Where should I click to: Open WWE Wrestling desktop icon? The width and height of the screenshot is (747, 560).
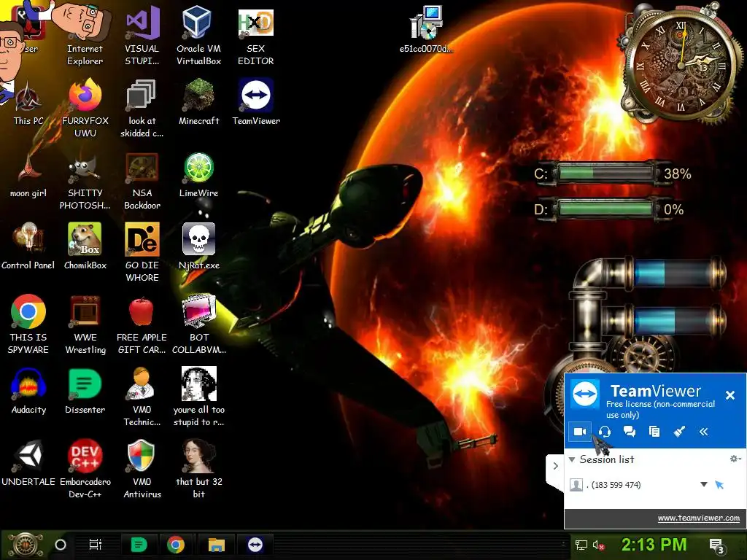(85, 324)
